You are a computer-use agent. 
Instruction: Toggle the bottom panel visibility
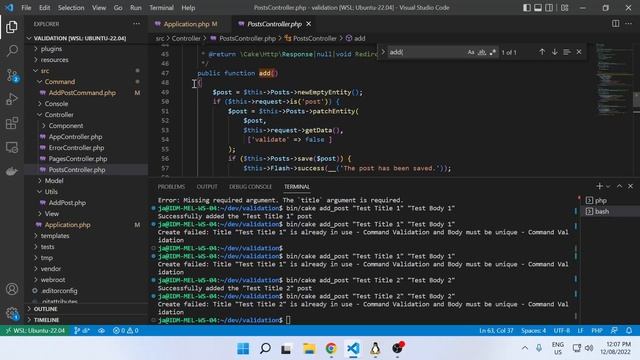(538, 8)
